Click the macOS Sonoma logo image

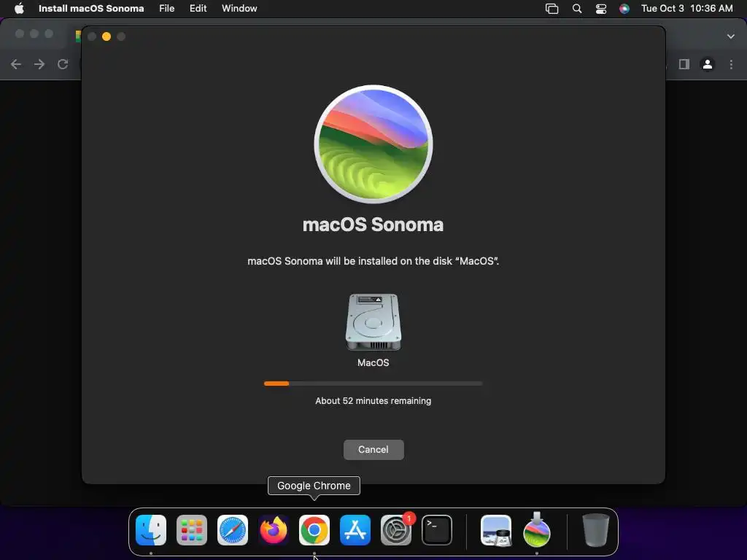point(373,144)
